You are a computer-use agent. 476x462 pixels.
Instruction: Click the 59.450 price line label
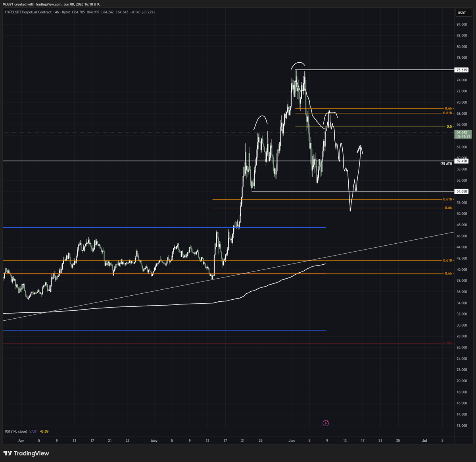pos(462,161)
